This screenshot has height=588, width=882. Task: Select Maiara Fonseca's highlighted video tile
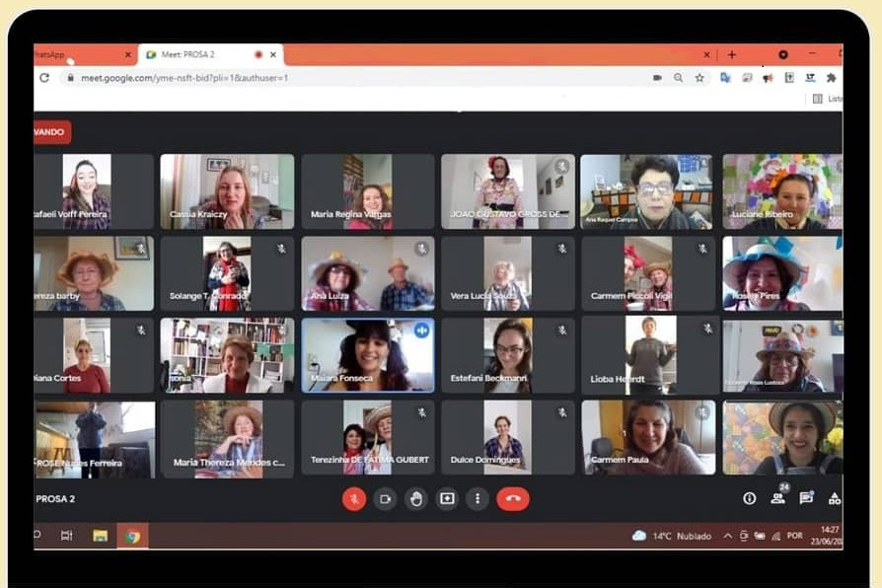[368, 355]
